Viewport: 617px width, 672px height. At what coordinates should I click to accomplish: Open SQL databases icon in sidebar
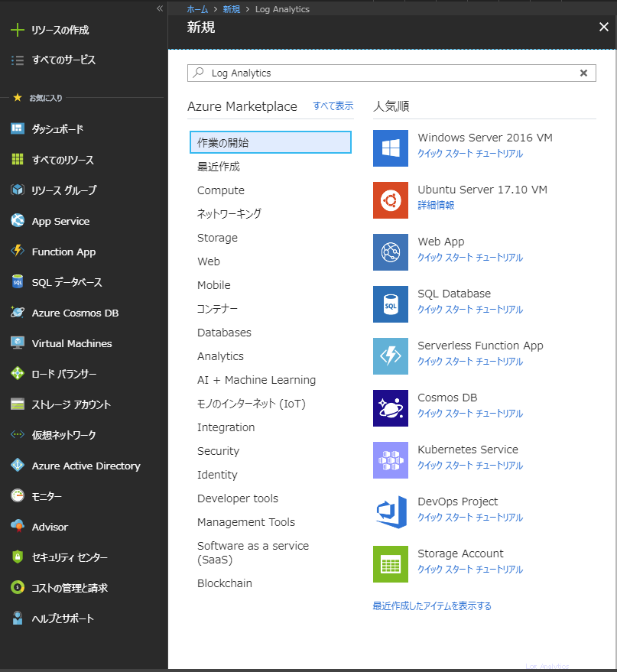point(17,282)
